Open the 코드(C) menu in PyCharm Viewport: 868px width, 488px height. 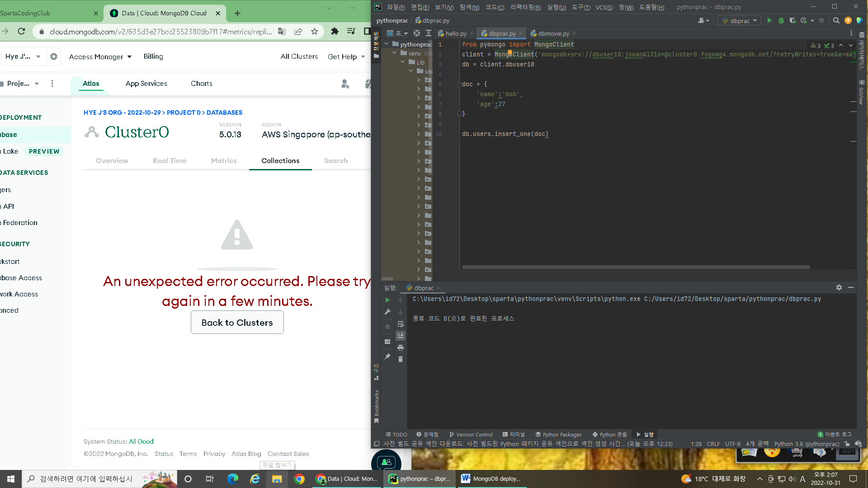pos(495,7)
